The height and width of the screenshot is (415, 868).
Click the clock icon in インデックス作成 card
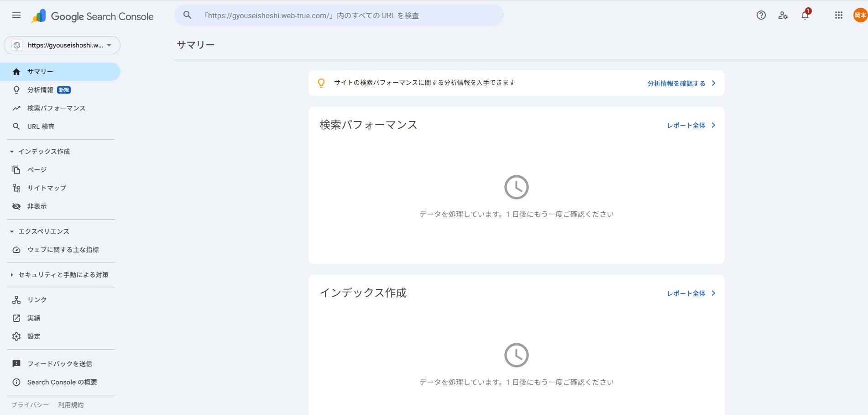(516, 355)
